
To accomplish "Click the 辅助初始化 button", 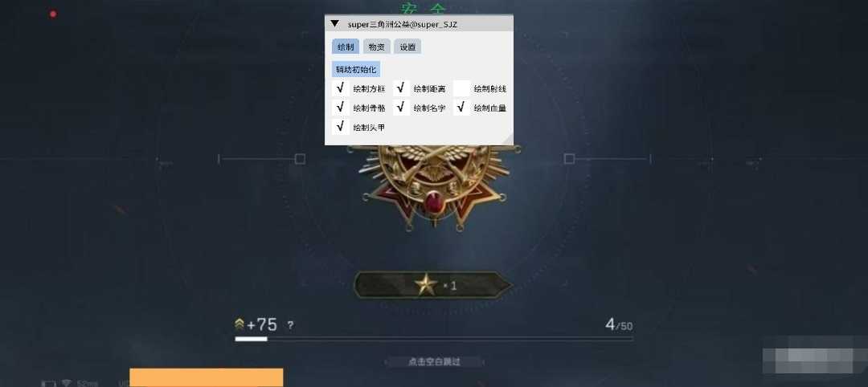I will click(x=356, y=69).
